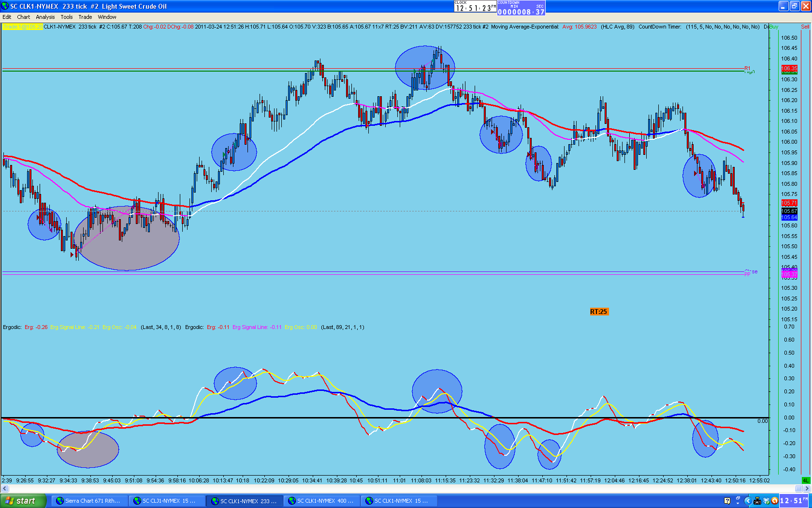Click the yellow Trade position label
812x508 pixels.
tap(23, 27)
